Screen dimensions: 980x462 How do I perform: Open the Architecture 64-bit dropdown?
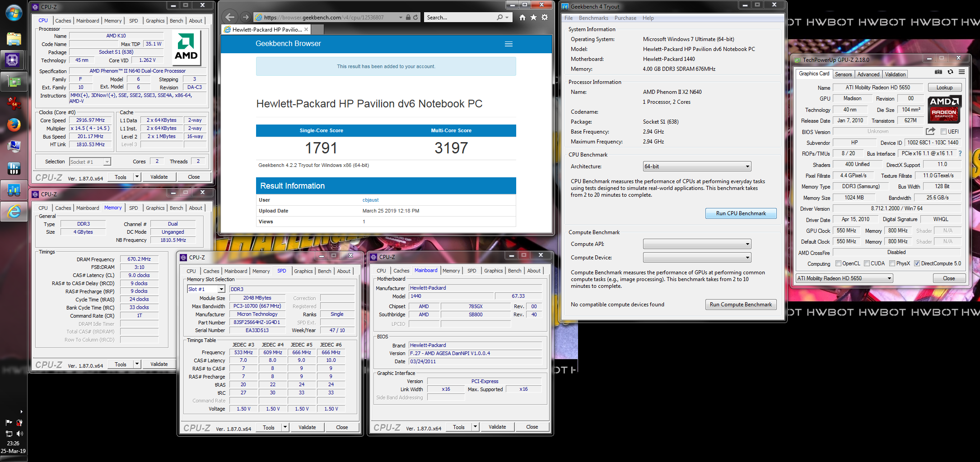click(x=697, y=166)
